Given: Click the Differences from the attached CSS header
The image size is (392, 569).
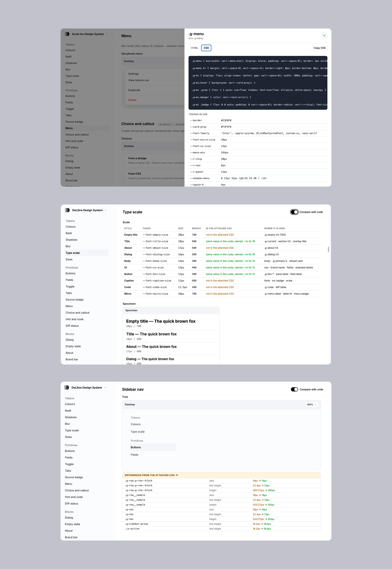Looking at the screenshot, I should pyautogui.click(x=222, y=475).
